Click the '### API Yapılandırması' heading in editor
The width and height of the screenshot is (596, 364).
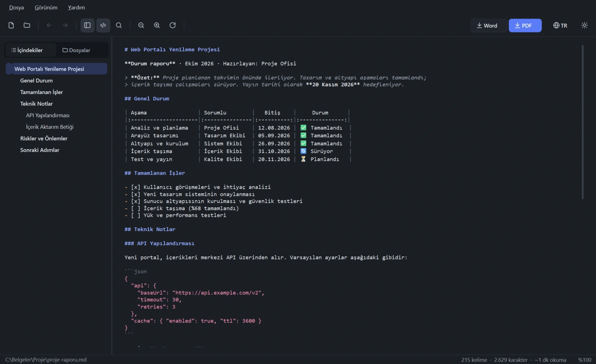[x=159, y=243]
